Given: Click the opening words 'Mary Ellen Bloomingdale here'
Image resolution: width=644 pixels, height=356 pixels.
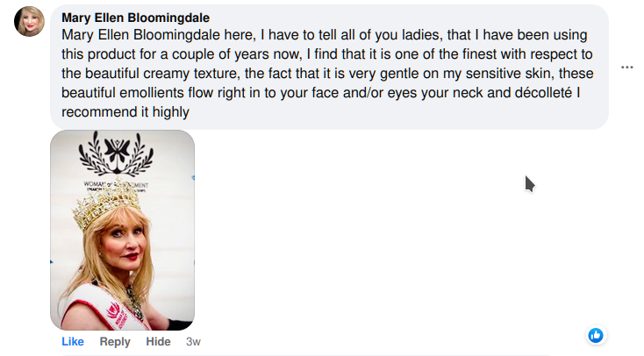Looking at the screenshot, I should 159,35.
